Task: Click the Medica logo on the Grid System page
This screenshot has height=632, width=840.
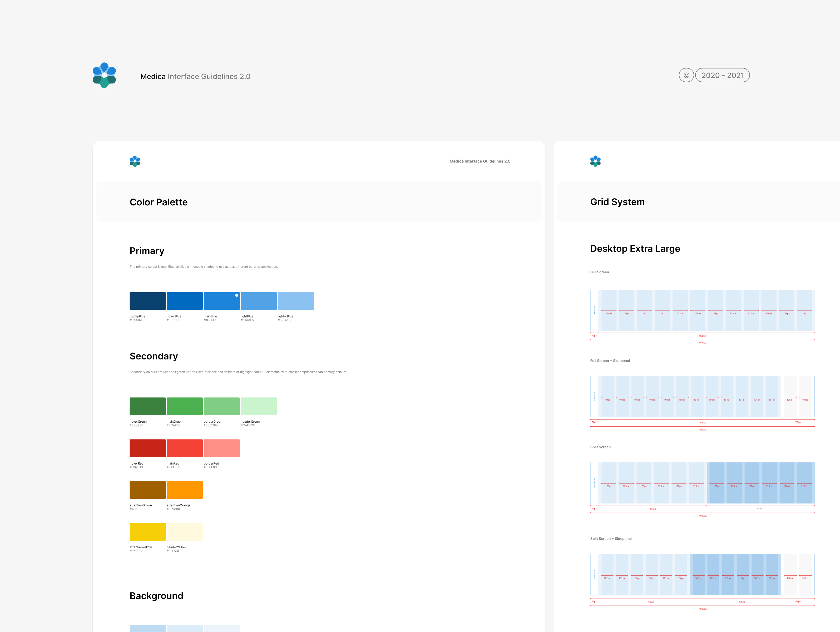Action: 595,161
